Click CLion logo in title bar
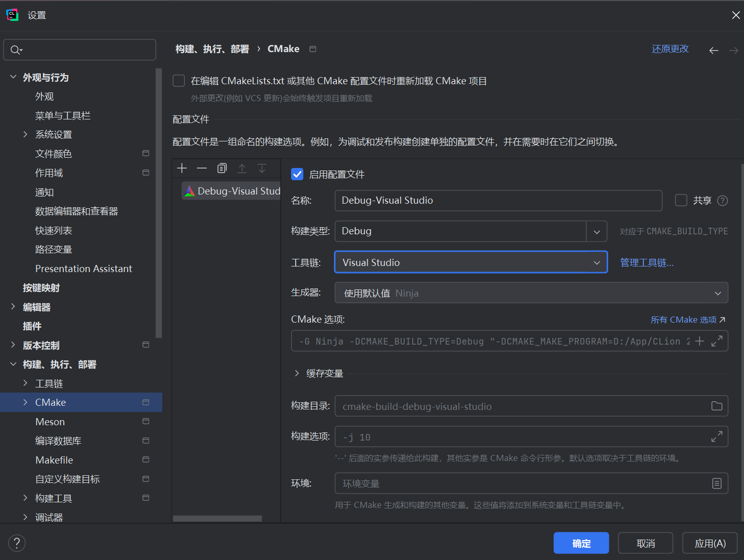 (12, 15)
